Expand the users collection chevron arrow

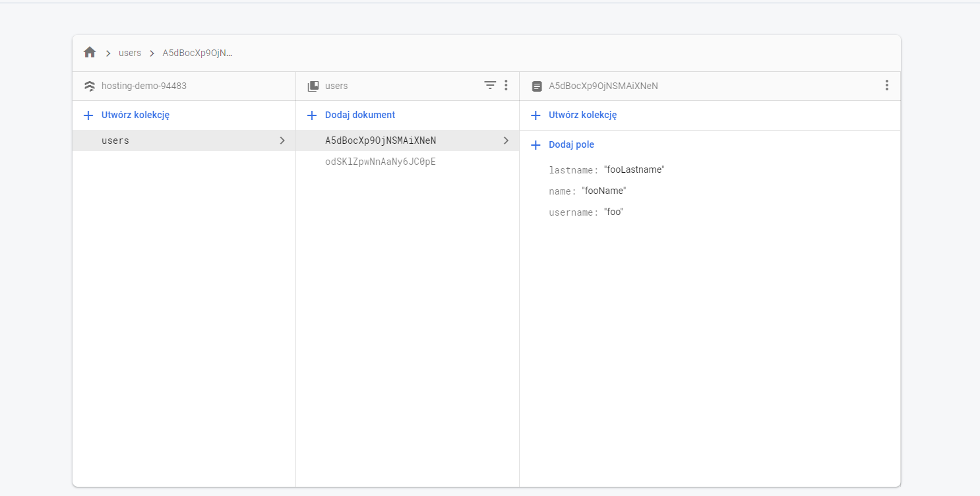pos(282,140)
